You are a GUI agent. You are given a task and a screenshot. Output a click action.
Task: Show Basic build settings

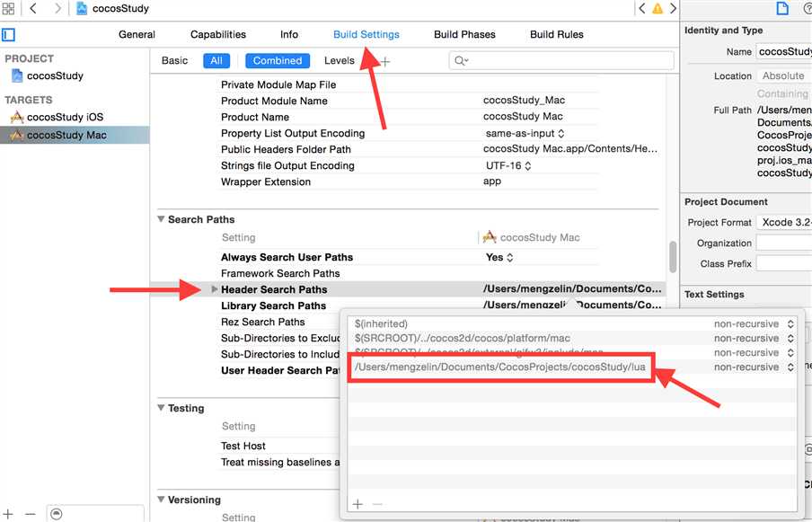click(174, 60)
